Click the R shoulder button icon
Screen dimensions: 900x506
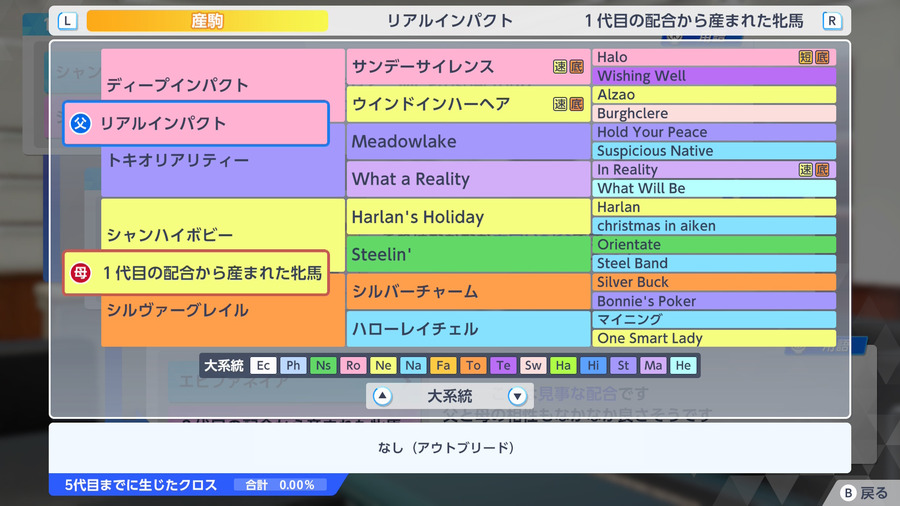coord(832,21)
